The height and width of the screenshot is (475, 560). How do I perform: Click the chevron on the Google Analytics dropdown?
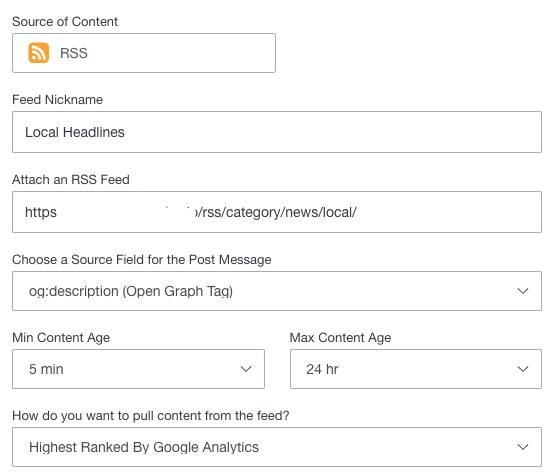pyautogui.click(x=523, y=447)
